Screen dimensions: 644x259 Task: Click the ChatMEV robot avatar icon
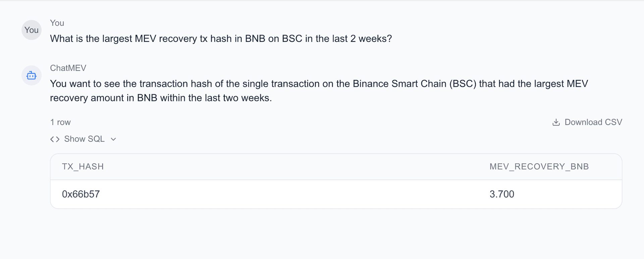click(32, 75)
